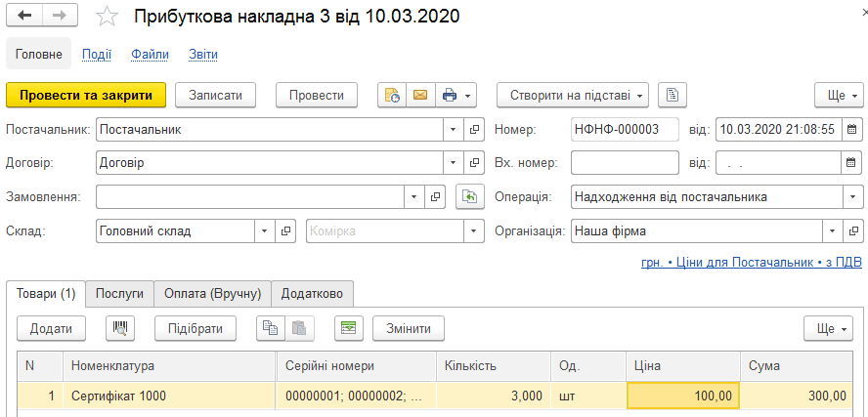Open Створити на підставі dropdown
This screenshot has width=868, height=417.
[573, 95]
